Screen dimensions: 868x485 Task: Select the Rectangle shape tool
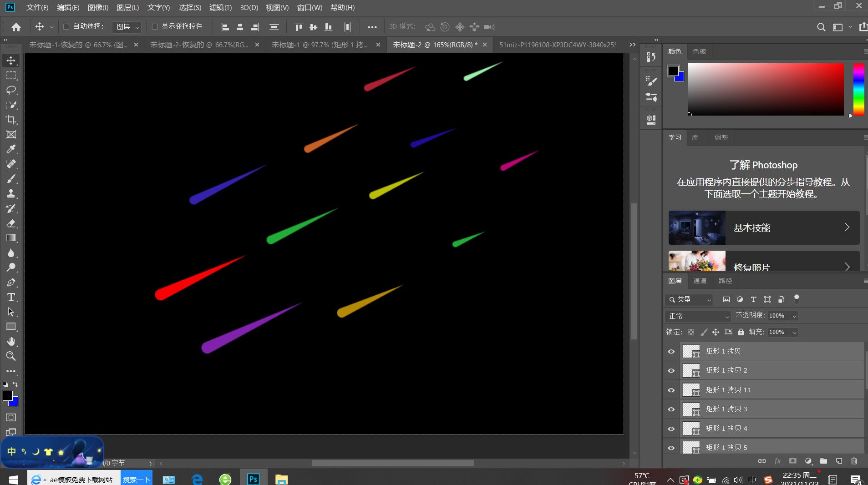(x=11, y=327)
